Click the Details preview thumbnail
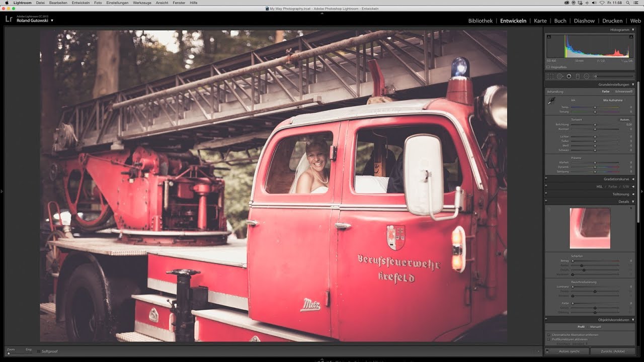The width and height of the screenshot is (644, 362). (590, 228)
